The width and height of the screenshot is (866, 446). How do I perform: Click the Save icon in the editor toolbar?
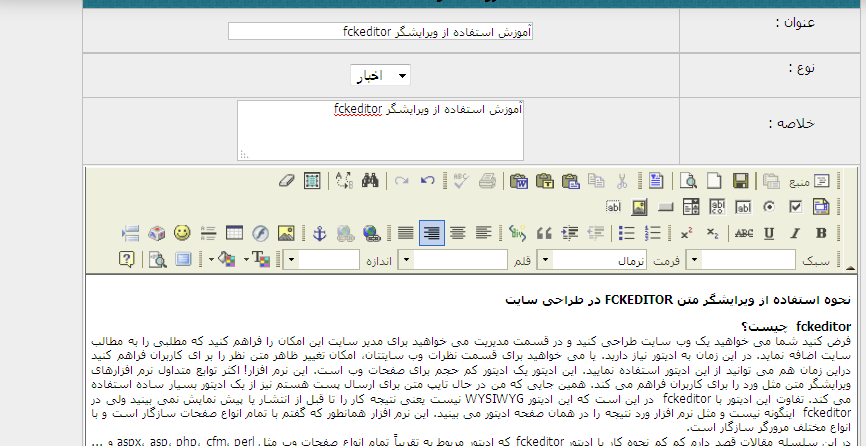click(741, 180)
